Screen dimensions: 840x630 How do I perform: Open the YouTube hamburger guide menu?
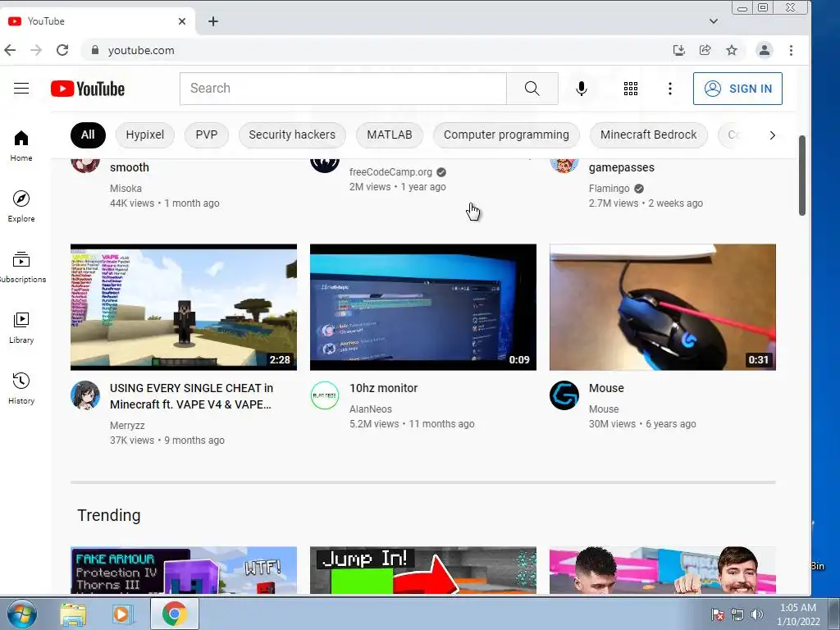pyautogui.click(x=21, y=89)
